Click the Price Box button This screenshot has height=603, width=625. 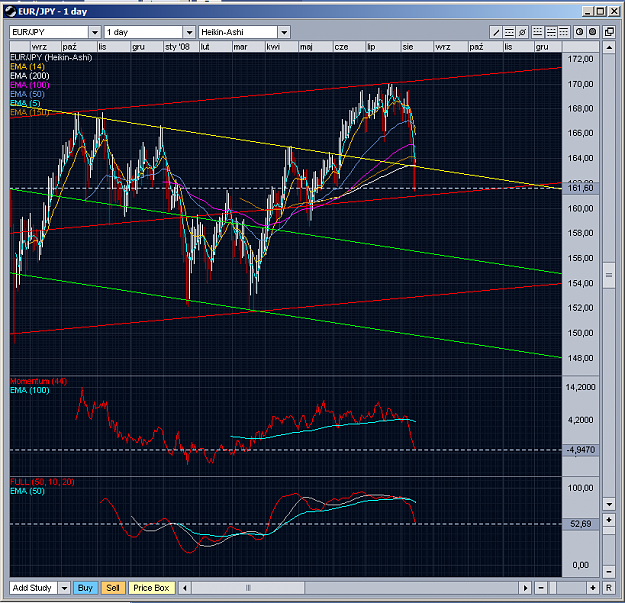151,588
